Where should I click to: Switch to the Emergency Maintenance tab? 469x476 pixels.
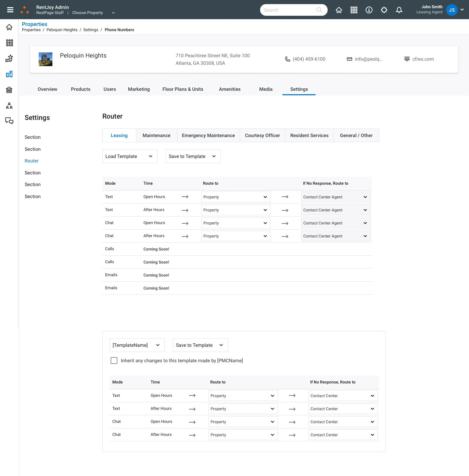tap(208, 135)
